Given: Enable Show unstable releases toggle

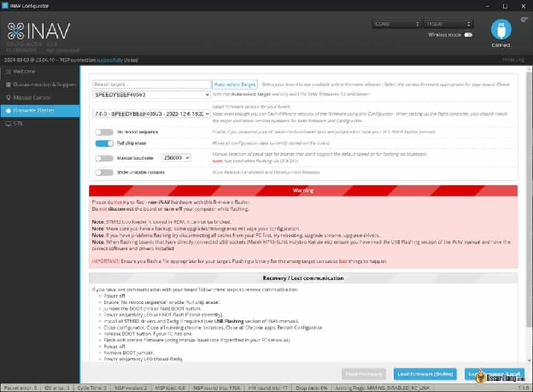Looking at the screenshot, I should 104,173.
